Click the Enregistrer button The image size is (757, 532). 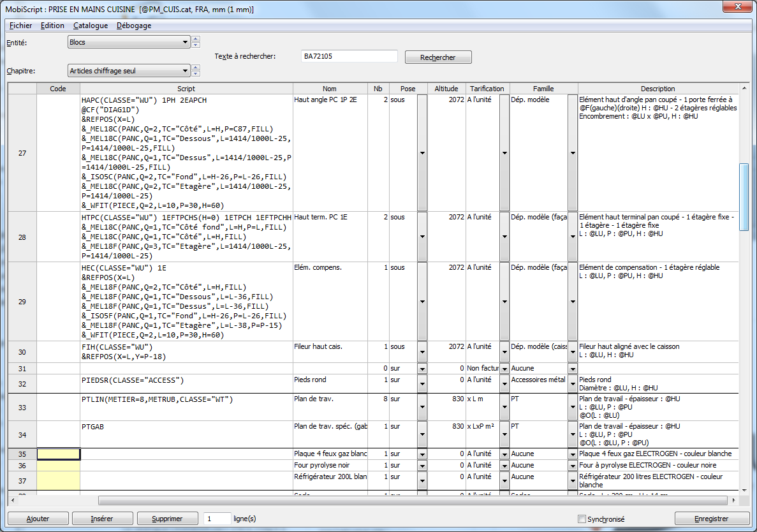[711, 519]
